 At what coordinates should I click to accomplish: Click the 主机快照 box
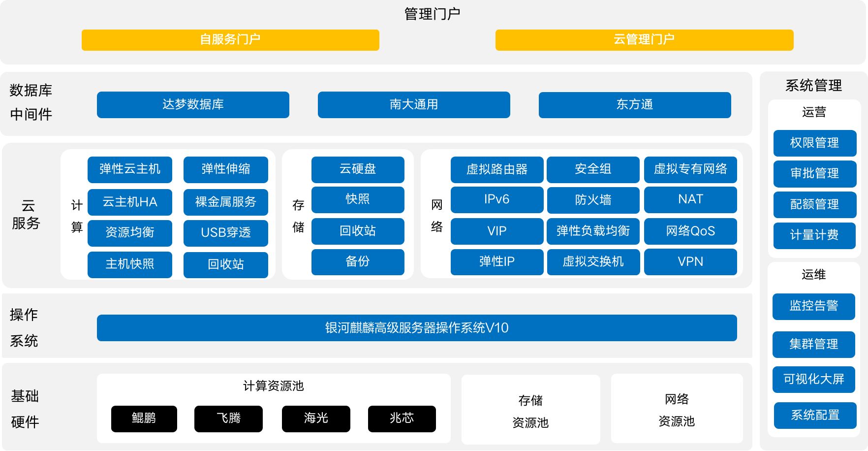(x=130, y=264)
